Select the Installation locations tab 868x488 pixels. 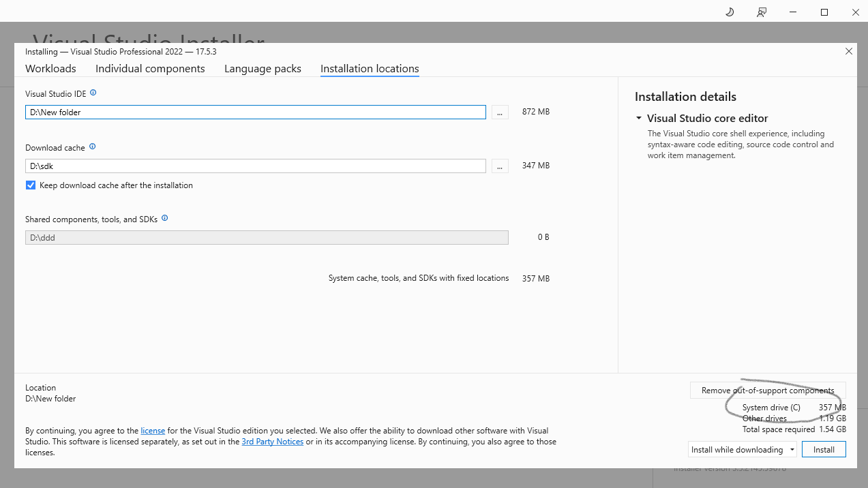370,69
